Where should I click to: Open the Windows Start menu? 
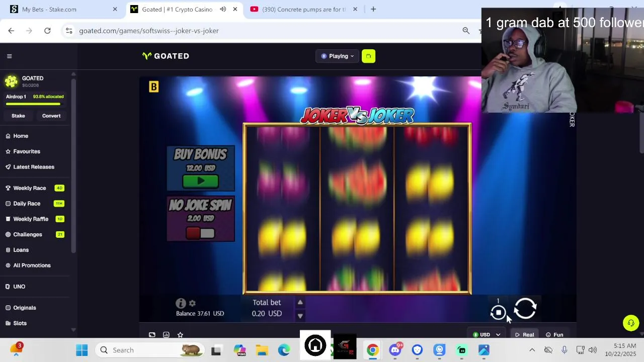82,350
